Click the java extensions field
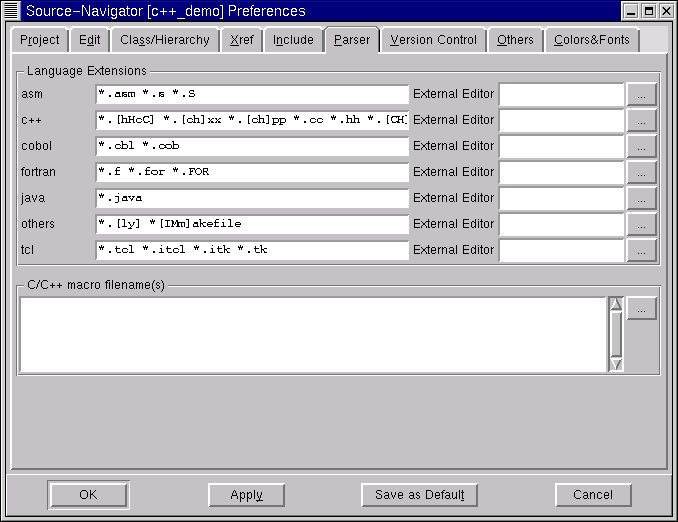The image size is (678, 522). tap(252, 198)
